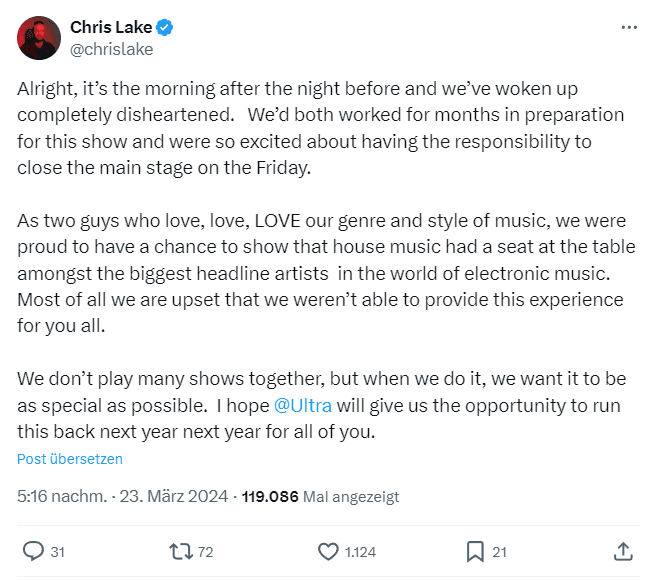The height and width of the screenshot is (580, 655).
Task: Click the bookmark count 21
Action: 500,552
